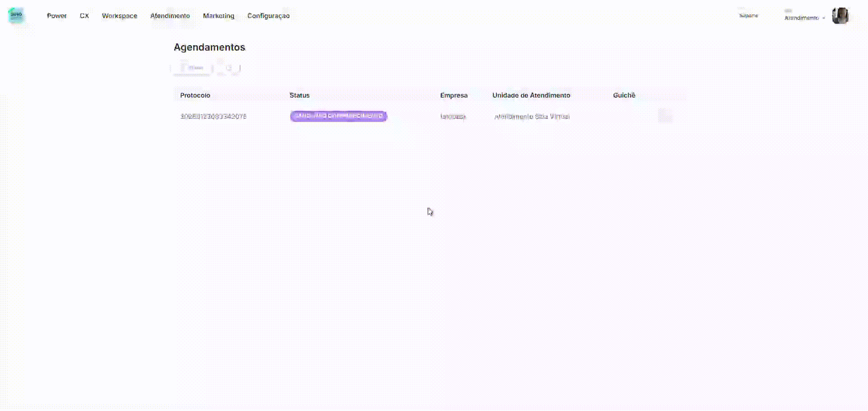Image resolution: width=868 pixels, height=411 pixels.
Task: Click the Empresa column header
Action: coord(453,95)
